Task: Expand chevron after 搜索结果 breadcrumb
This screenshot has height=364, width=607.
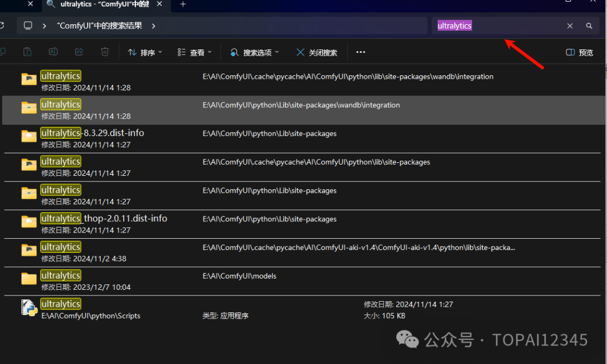Action: [x=153, y=26]
